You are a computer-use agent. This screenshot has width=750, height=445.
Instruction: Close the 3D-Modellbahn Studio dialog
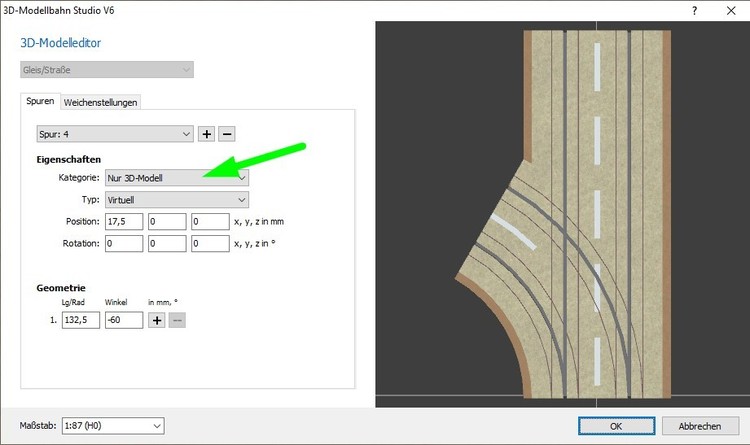[x=731, y=11]
